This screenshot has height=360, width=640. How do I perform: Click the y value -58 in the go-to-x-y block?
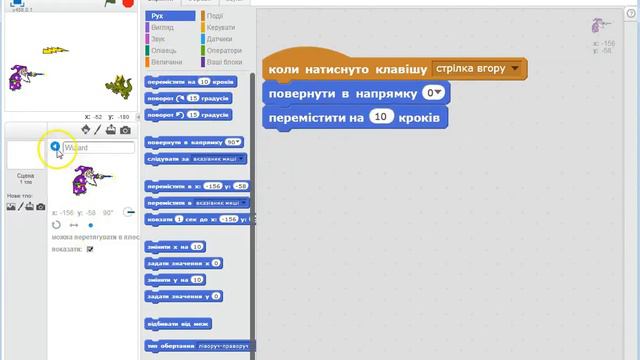pos(241,186)
